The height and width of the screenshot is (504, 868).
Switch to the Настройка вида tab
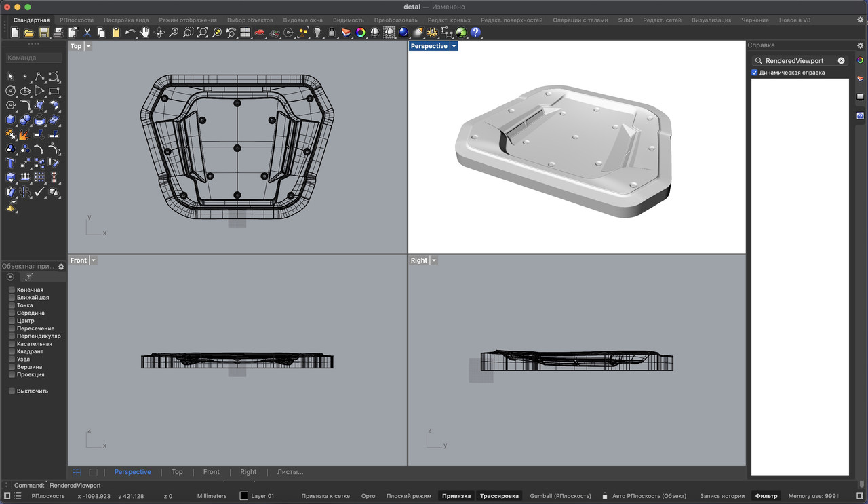coord(126,20)
